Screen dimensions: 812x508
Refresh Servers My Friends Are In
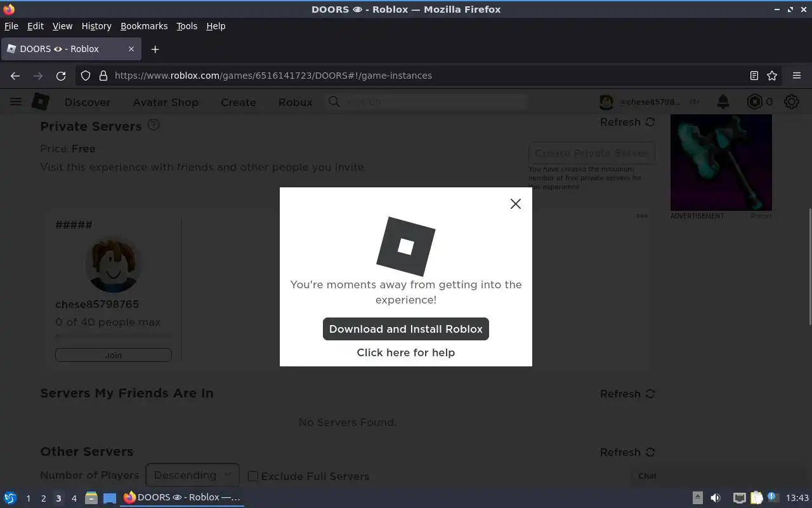[627, 394]
